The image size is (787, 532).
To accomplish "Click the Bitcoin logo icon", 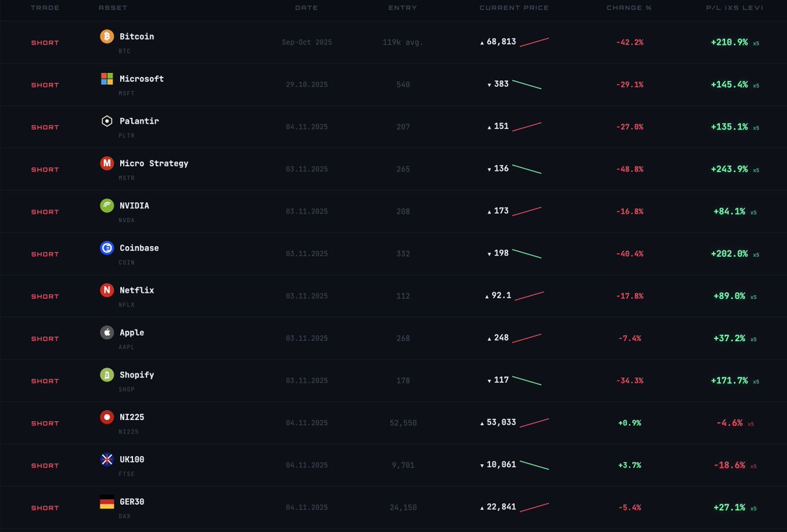I will click(x=107, y=37).
